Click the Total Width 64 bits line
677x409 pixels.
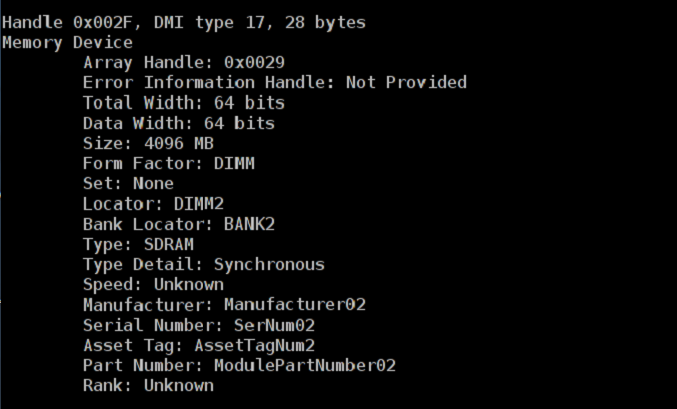[x=184, y=103]
